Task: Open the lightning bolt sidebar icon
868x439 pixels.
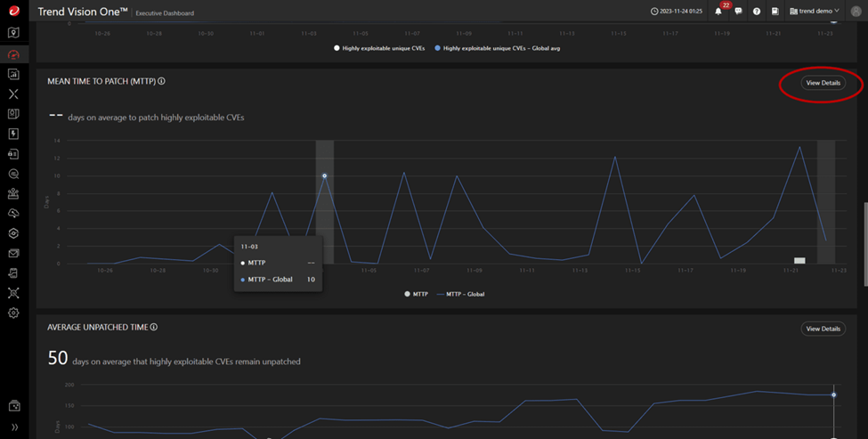Action: click(13, 134)
